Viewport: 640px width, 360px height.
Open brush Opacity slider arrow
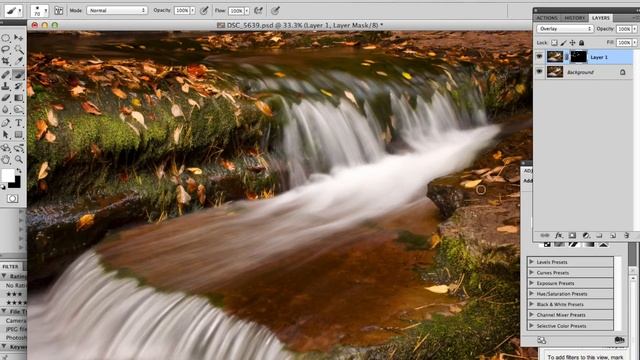193,11
